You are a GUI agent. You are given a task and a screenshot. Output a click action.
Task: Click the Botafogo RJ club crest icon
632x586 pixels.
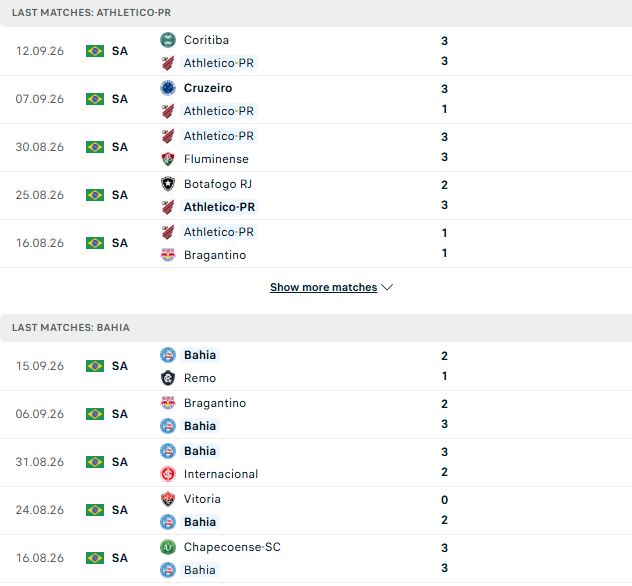(168, 184)
